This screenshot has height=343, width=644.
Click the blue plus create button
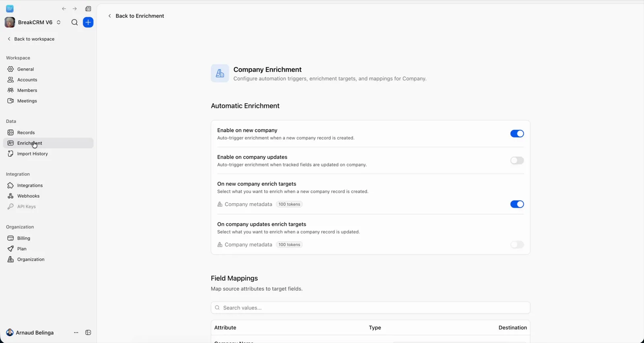coord(88,23)
